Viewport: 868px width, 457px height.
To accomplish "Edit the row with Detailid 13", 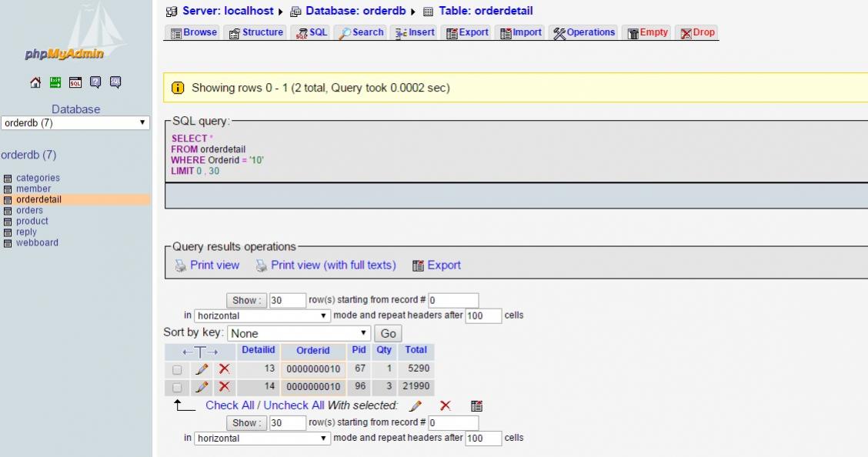I will pyautogui.click(x=201, y=369).
